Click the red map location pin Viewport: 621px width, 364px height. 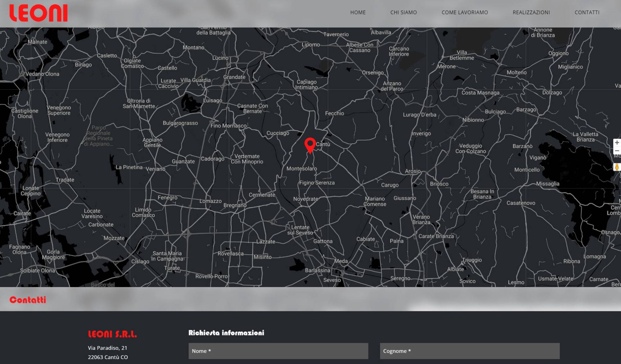pos(310,145)
